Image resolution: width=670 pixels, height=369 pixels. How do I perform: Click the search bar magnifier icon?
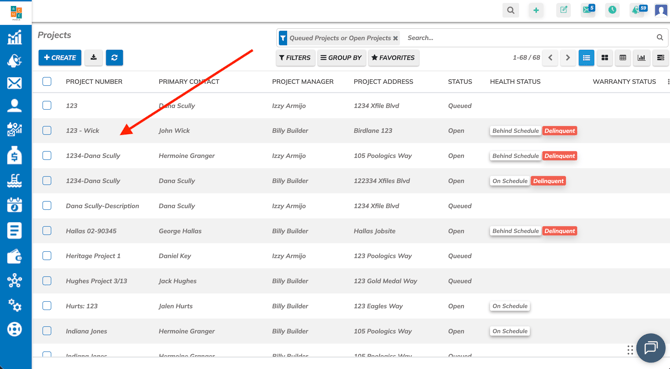(660, 38)
